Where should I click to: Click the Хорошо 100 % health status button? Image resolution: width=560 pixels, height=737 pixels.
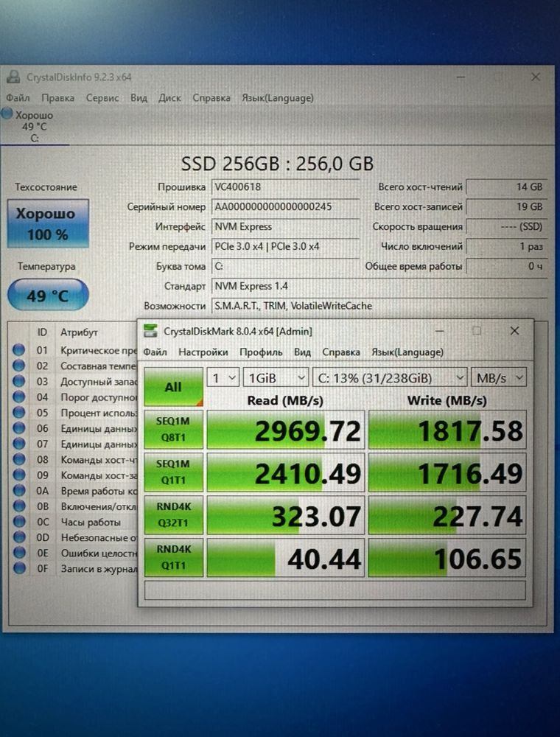48,224
